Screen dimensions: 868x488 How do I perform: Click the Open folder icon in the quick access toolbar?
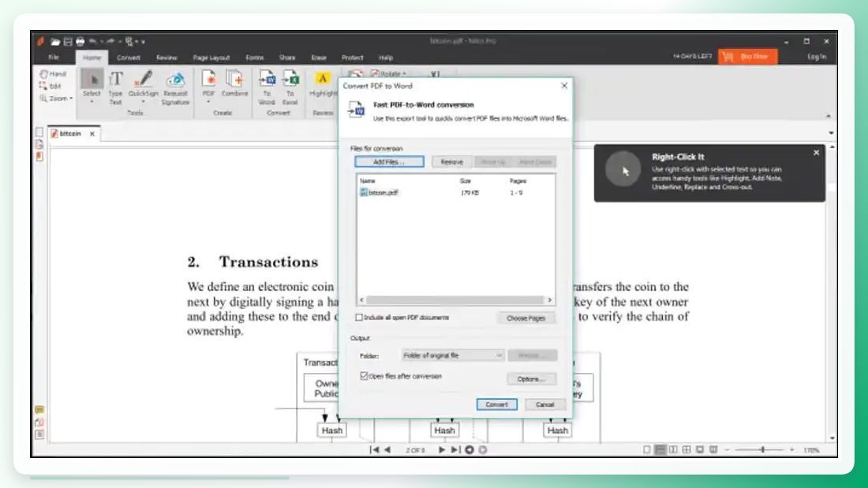click(54, 42)
